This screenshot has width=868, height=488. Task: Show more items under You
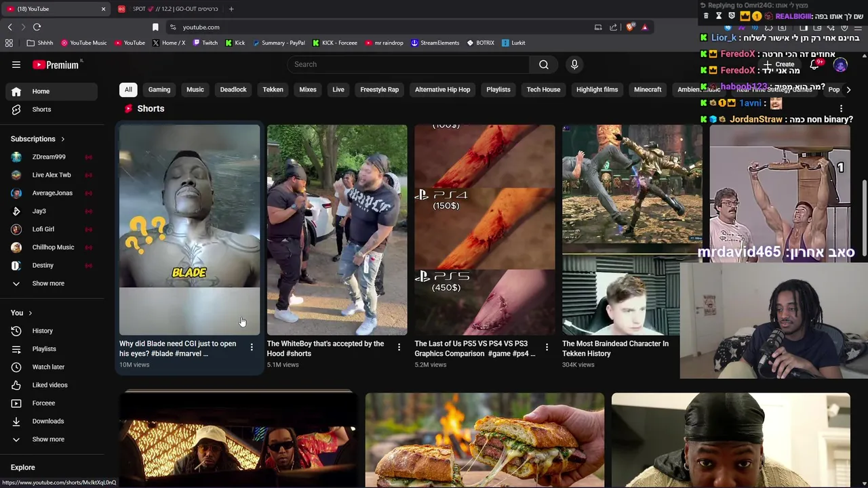52,439
